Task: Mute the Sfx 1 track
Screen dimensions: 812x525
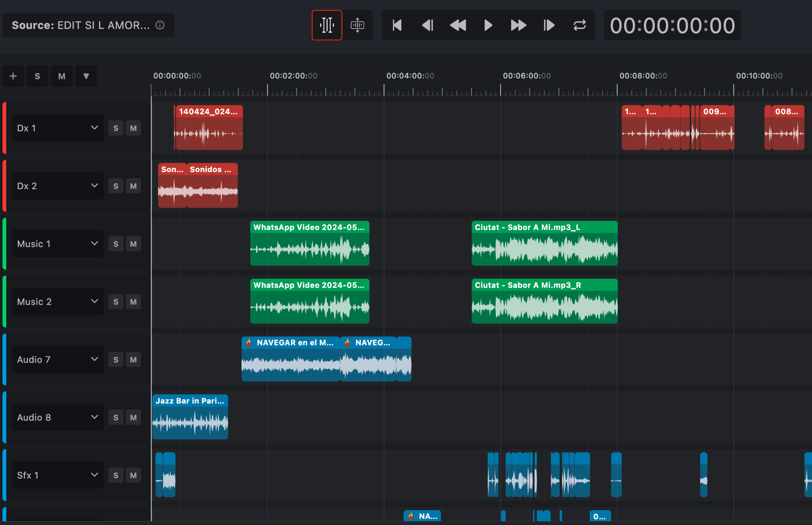Action: (x=133, y=475)
